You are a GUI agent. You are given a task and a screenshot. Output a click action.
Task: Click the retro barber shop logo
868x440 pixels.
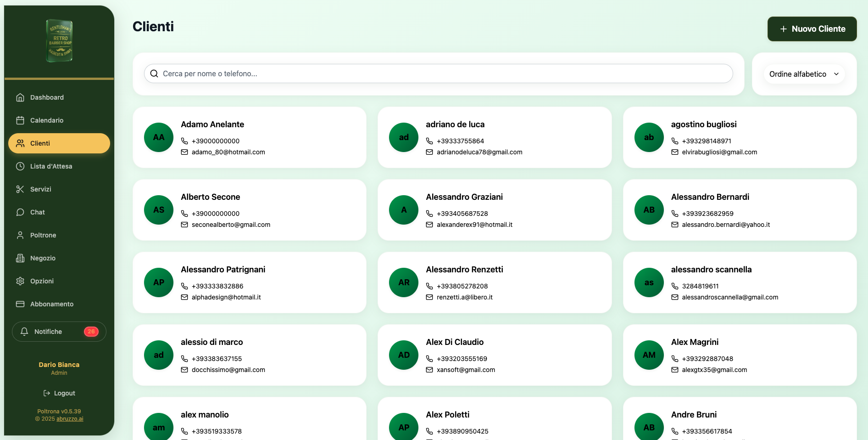point(59,40)
